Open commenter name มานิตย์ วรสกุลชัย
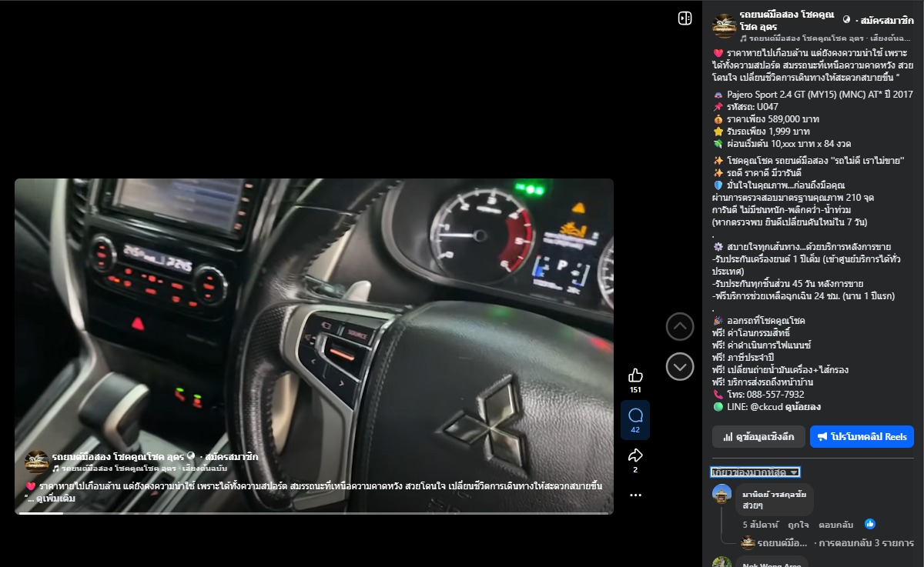924x567 pixels. pyautogui.click(x=774, y=494)
